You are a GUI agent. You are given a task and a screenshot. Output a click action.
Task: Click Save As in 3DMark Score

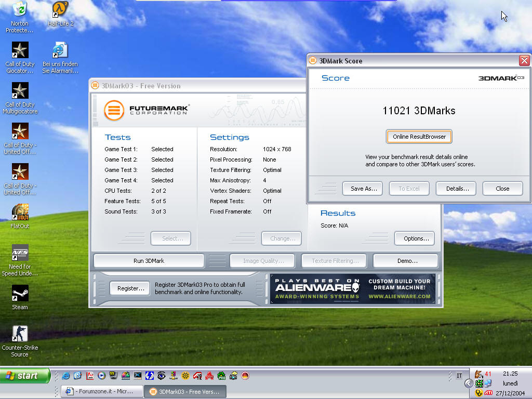(x=362, y=189)
